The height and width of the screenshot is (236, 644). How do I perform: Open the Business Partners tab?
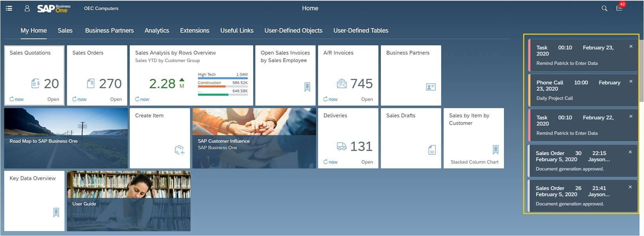(x=109, y=30)
